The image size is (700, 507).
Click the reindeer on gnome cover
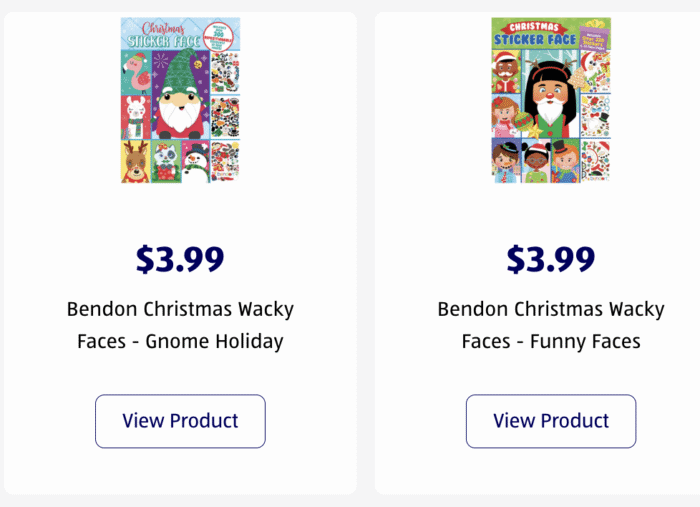tap(136, 160)
